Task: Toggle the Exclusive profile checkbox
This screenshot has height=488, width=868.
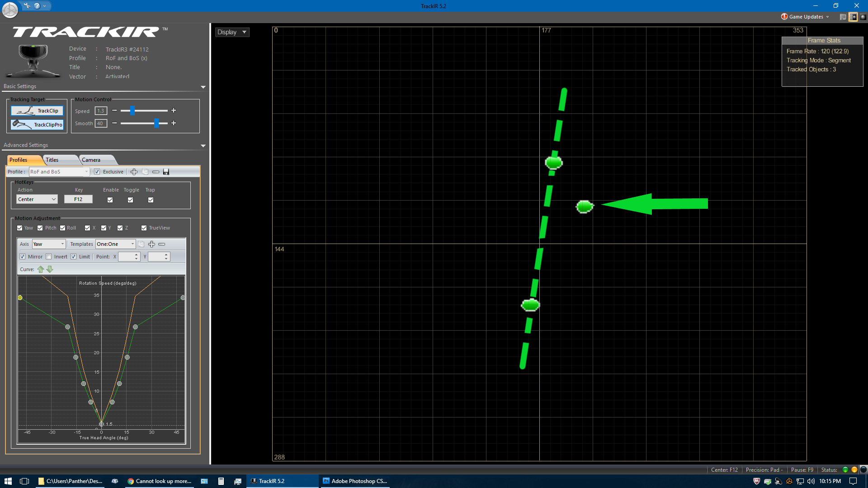Action: pos(97,172)
